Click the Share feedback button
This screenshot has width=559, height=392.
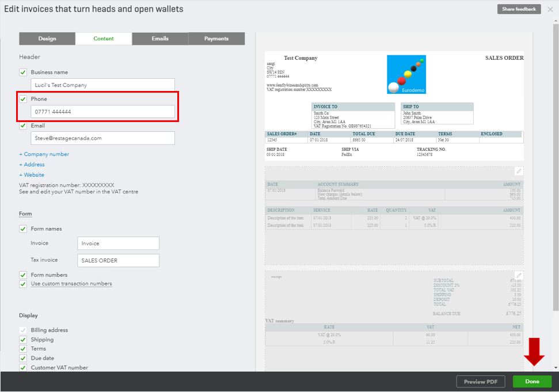(518, 9)
